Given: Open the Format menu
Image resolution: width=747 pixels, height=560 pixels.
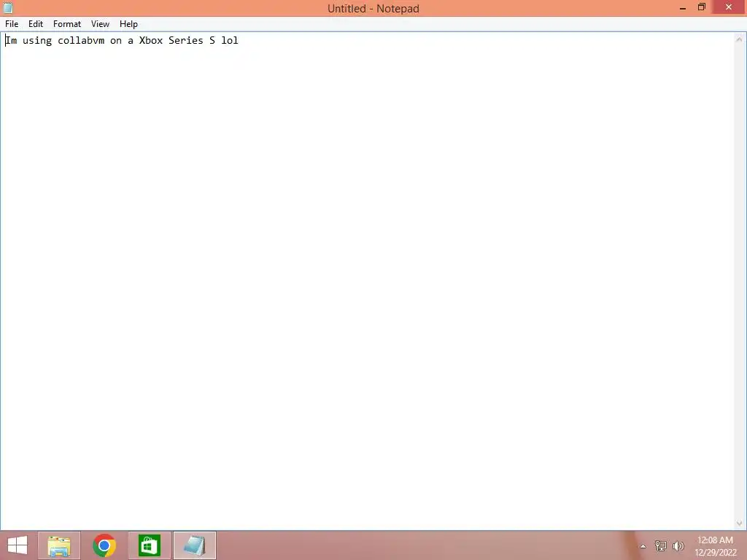Looking at the screenshot, I should pyautogui.click(x=66, y=24).
